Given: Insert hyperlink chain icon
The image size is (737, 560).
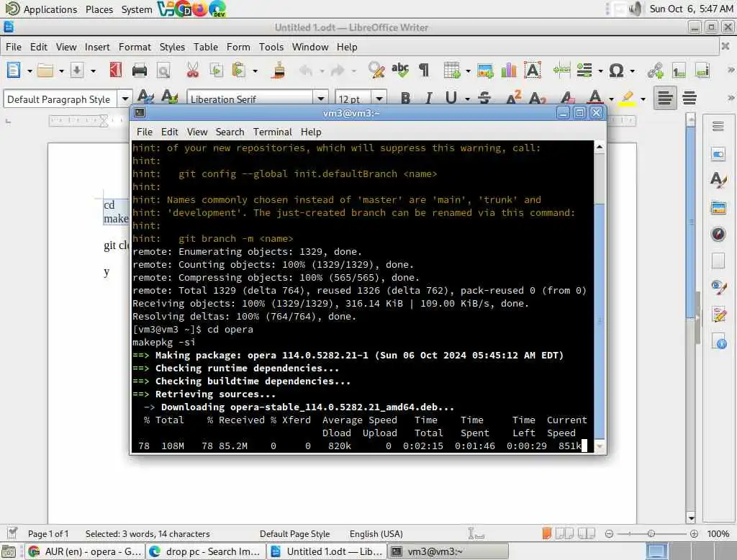Looking at the screenshot, I should 655,71.
